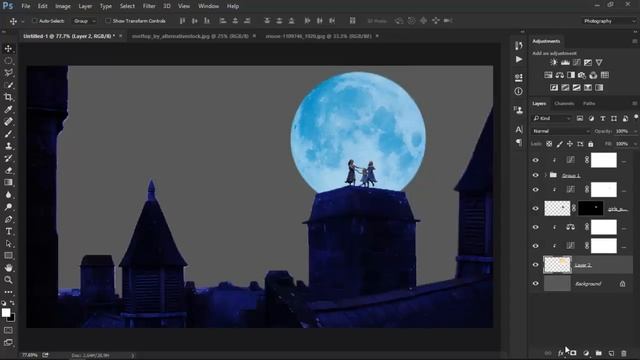Image resolution: width=640 pixels, height=360 pixels.
Task: Switch to the moon image document tab
Action: (x=318, y=36)
